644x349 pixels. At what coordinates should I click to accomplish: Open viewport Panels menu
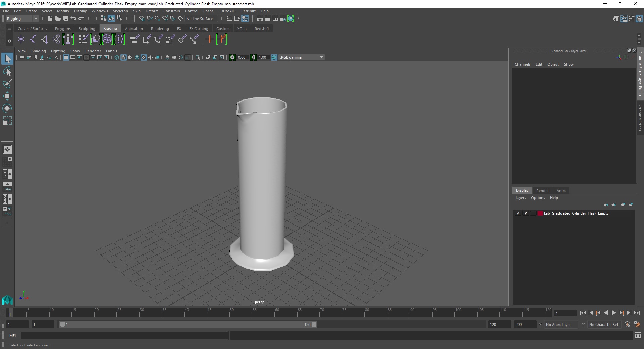[111, 51]
